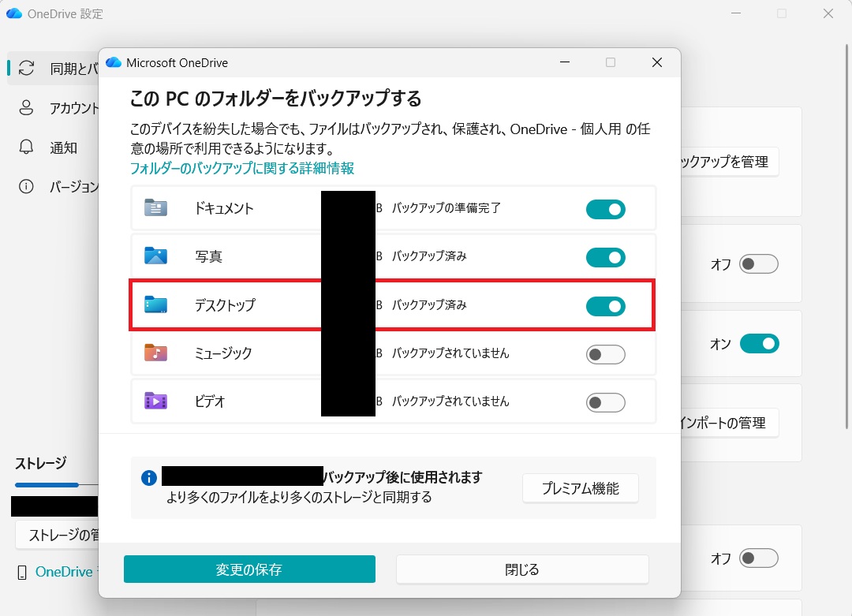Click the Music folder icon
852x616 pixels.
click(x=155, y=353)
